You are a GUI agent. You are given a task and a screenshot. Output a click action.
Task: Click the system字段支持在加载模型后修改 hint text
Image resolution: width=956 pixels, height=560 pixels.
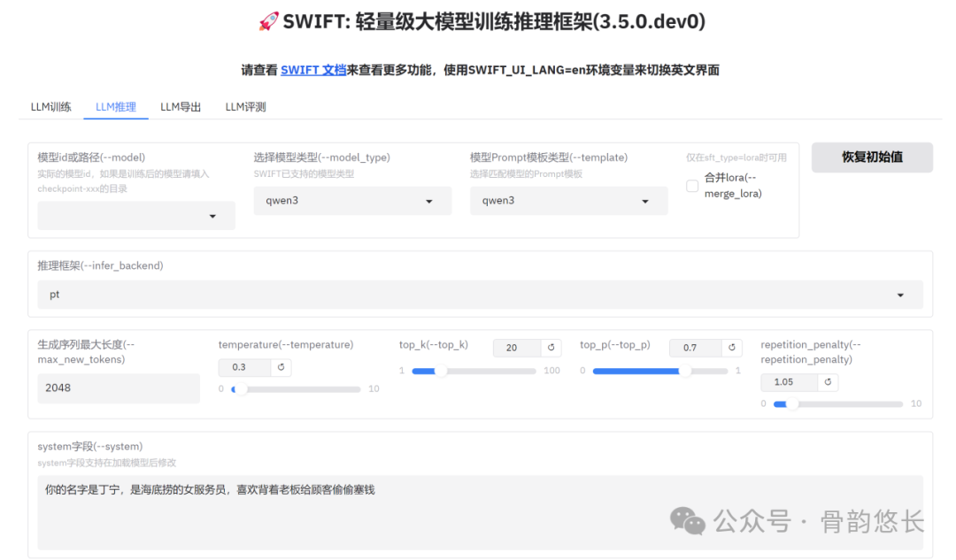click(x=107, y=463)
